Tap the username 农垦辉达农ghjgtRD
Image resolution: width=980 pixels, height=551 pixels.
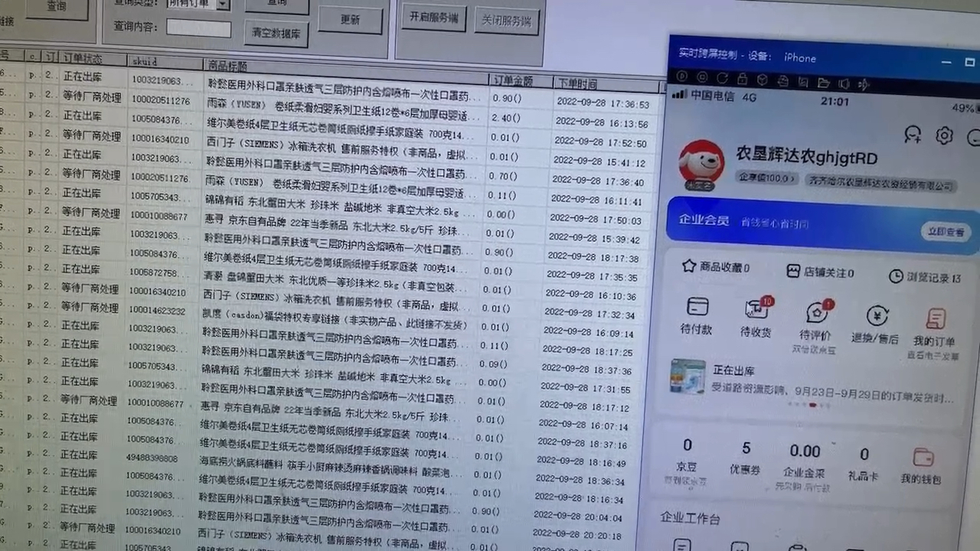click(806, 157)
